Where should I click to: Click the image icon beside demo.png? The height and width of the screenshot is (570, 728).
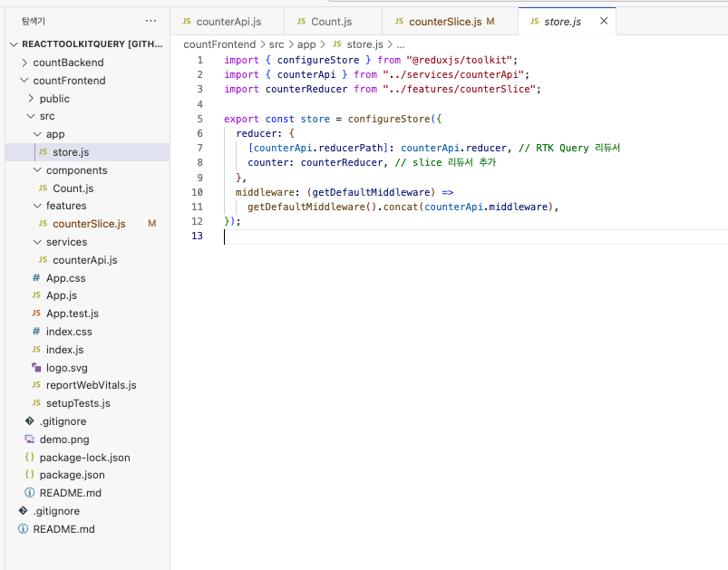coord(30,440)
